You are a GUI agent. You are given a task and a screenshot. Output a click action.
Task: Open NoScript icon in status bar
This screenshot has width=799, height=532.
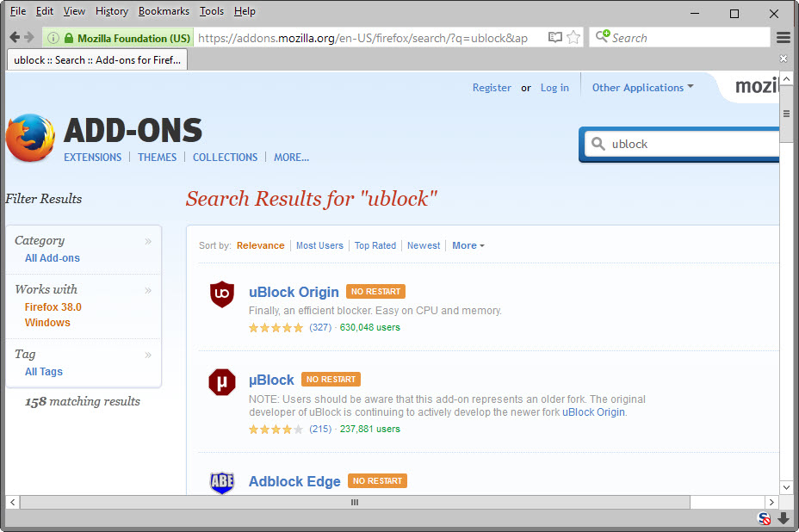click(765, 518)
